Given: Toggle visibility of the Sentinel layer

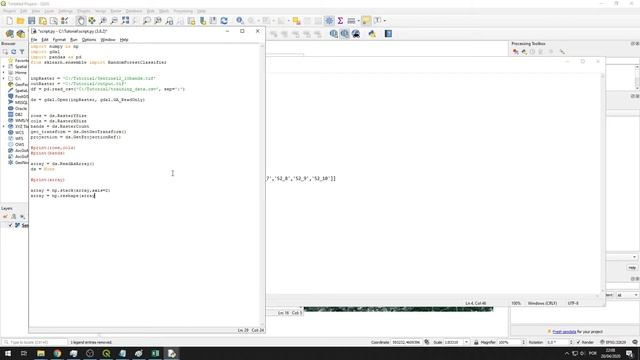Looking at the screenshot, I should point(10,225).
